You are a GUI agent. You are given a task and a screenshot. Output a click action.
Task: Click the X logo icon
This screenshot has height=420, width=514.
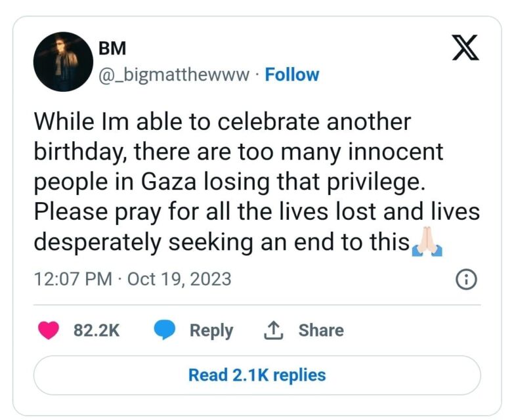(x=465, y=48)
